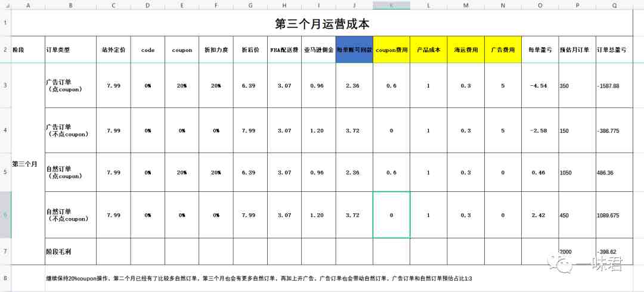Click the 亚马逊佣金 header cell
Image resolution: width=644 pixels, height=292 pixels.
318,49
